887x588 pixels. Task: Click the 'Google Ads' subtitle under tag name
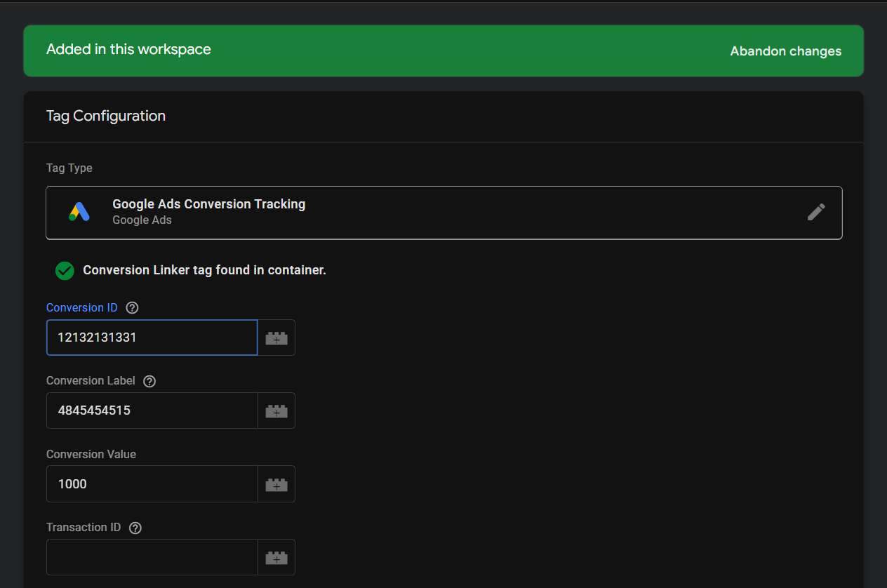click(x=142, y=220)
